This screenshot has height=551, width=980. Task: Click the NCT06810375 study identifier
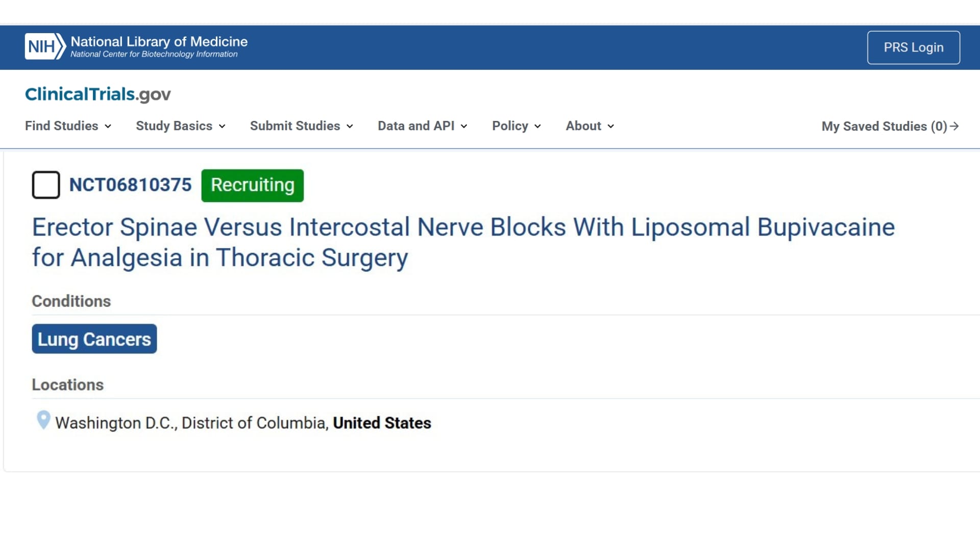point(131,185)
